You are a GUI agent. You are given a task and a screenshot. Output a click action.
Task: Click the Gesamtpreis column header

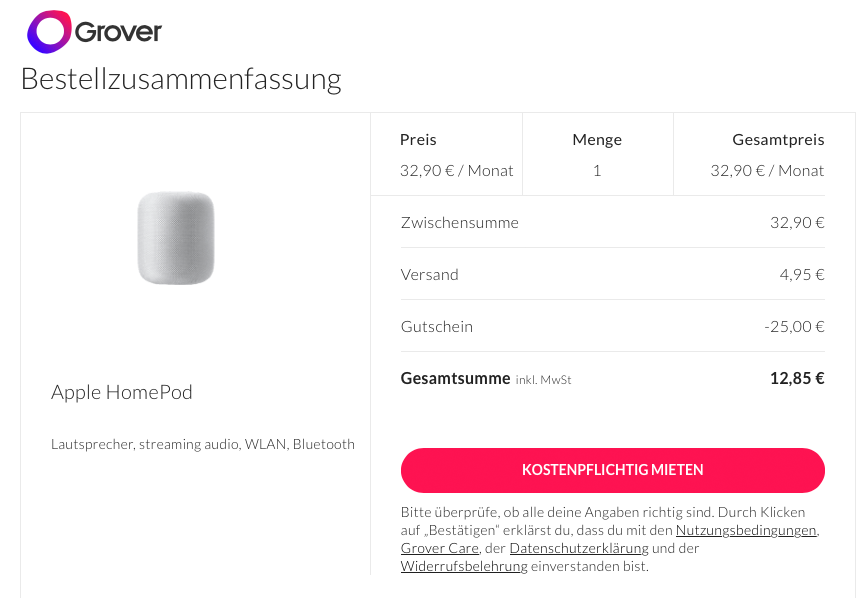(x=778, y=140)
